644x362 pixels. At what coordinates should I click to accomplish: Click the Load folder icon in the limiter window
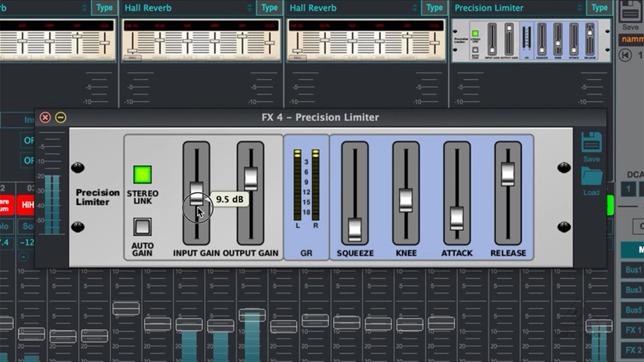pyautogui.click(x=592, y=176)
